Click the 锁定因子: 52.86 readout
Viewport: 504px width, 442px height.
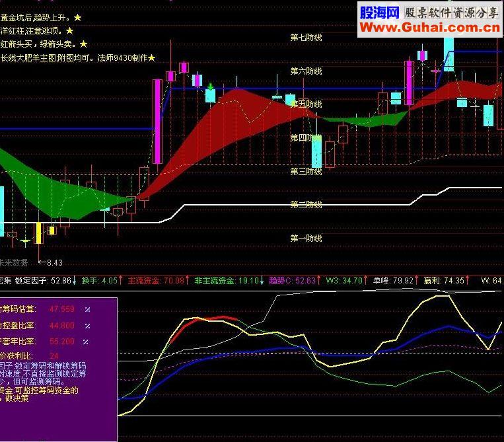[x=43, y=281]
